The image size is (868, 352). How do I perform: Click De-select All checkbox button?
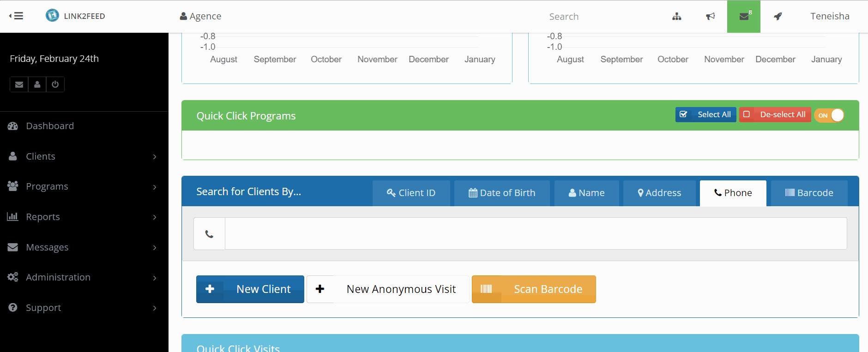pyautogui.click(x=775, y=115)
